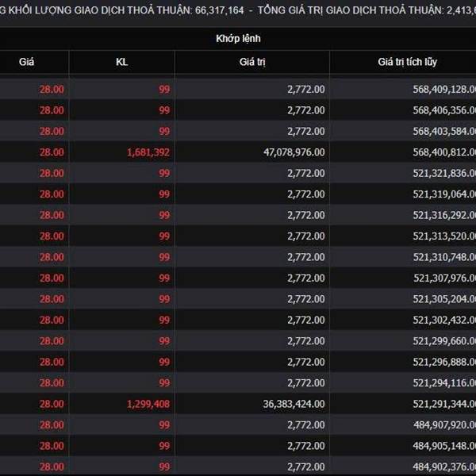Click cumulative value 521,321,836
The image size is (476, 476).
click(x=444, y=173)
